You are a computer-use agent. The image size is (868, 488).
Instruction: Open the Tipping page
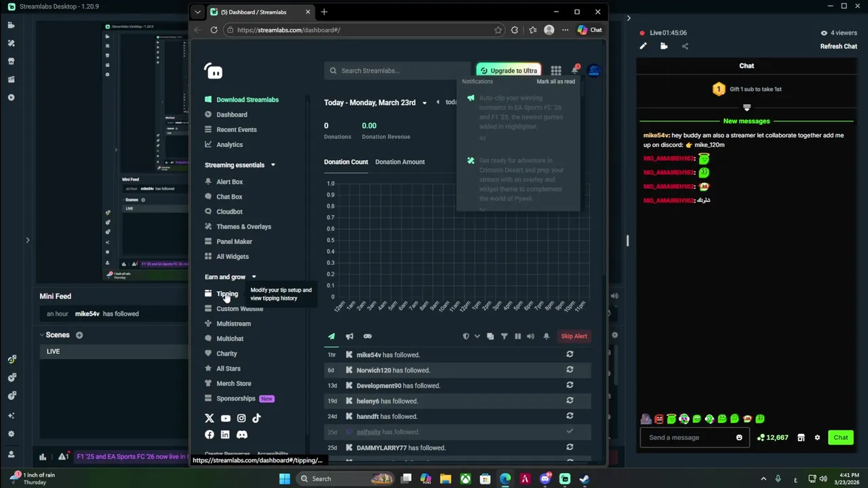[x=227, y=294]
